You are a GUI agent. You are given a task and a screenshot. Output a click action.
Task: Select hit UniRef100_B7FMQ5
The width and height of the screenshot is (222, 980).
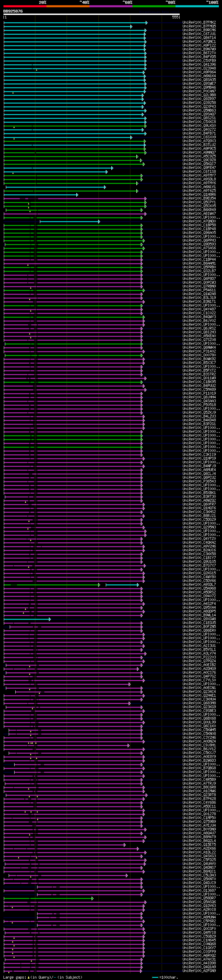click(x=199, y=26)
